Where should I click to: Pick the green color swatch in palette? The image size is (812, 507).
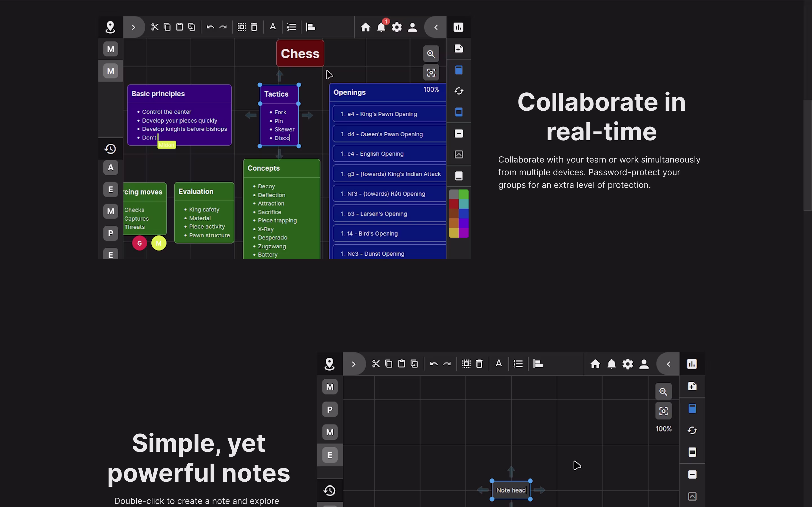tap(464, 194)
